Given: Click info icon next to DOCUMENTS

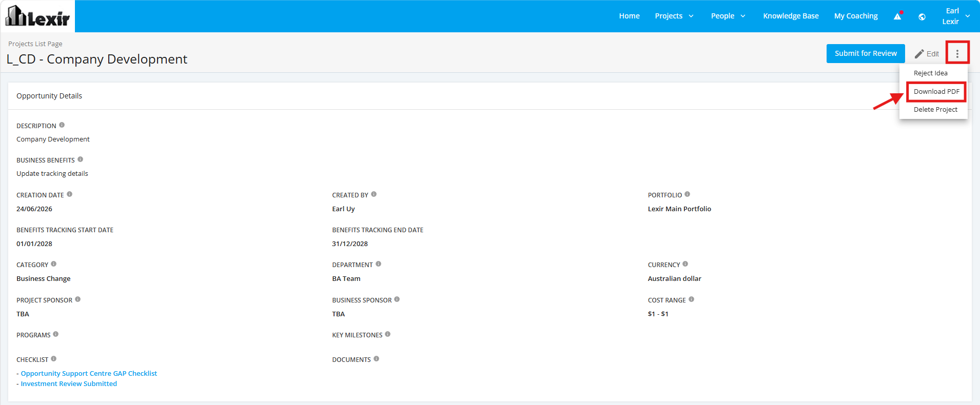Looking at the screenshot, I should [377, 359].
